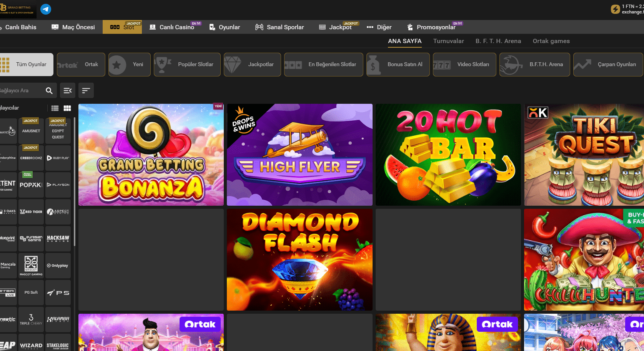Open the High Flyer game thumbnail

[300, 155]
